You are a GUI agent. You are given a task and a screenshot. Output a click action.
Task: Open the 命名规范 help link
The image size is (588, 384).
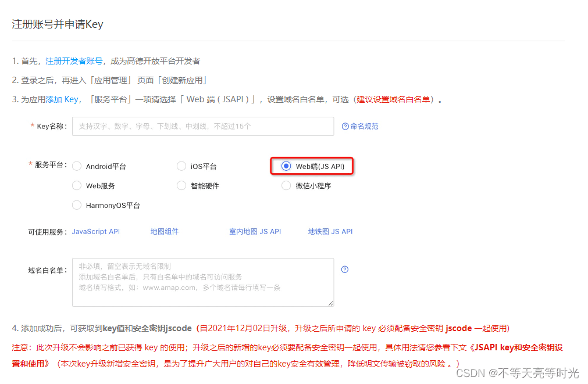(364, 126)
